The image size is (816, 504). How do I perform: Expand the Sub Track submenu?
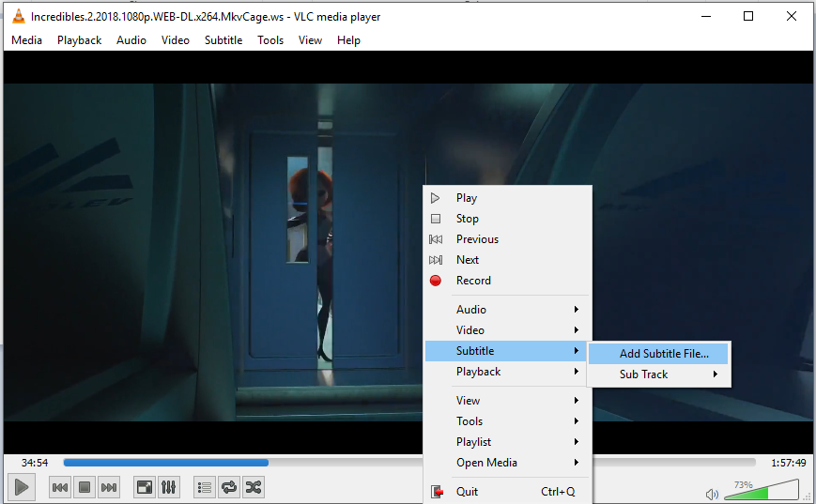pos(658,374)
